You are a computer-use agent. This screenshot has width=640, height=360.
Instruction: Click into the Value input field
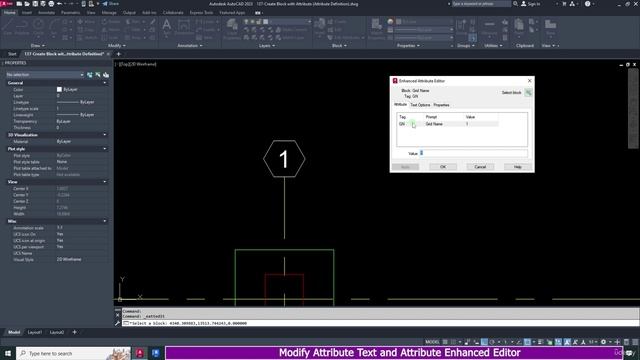coord(473,153)
